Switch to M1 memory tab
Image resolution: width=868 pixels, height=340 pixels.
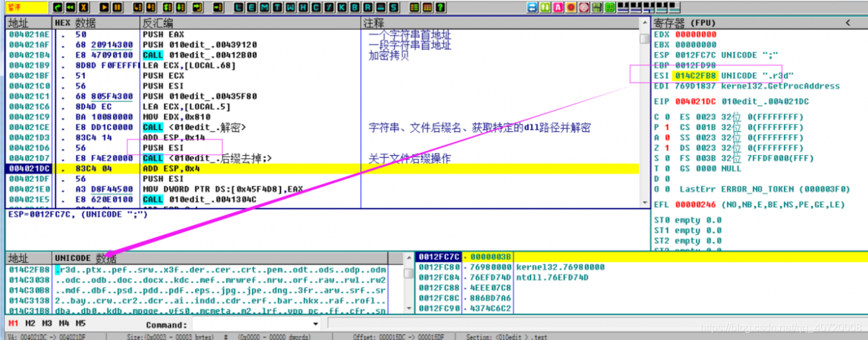(13, 323)
